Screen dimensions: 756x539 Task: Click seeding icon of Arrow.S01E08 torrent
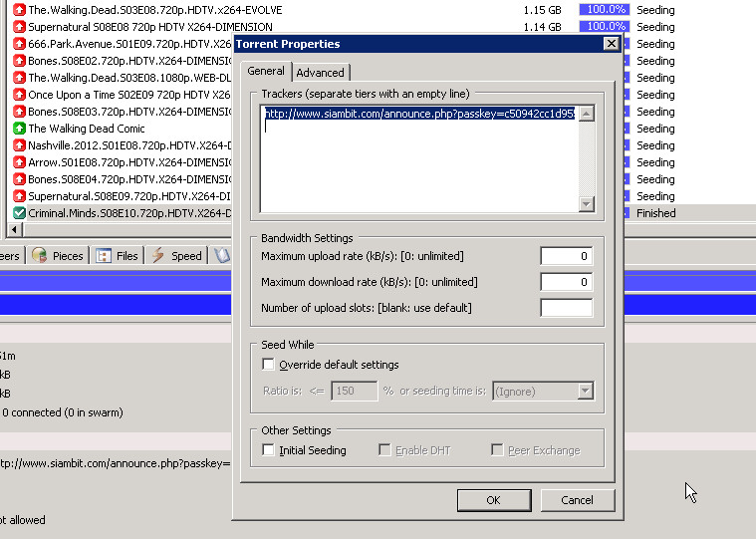[19, 162]
